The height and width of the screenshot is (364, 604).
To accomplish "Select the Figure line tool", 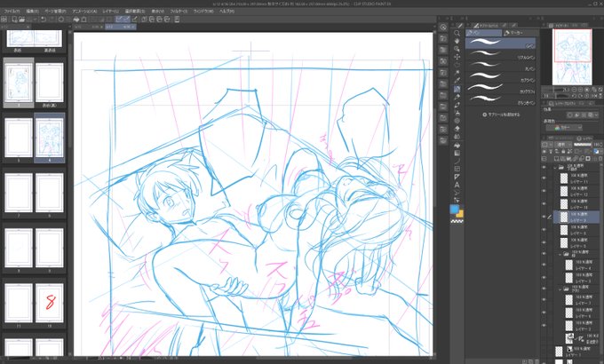I will coord(457,162).
